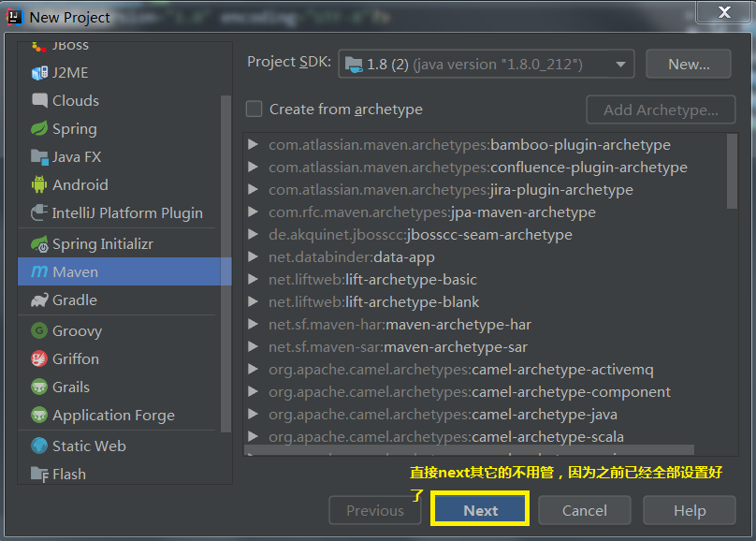Expand the net.databinder data-app node
756x541 pixels.
253,256
